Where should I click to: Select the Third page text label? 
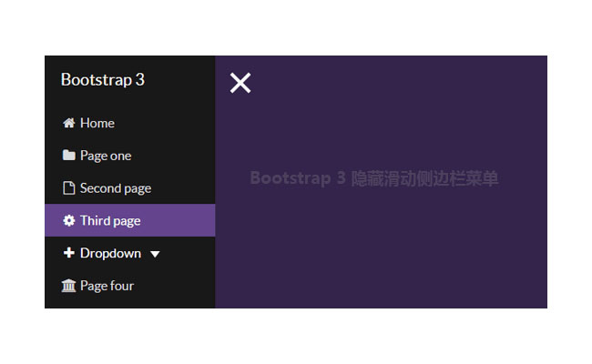point(110,221)
